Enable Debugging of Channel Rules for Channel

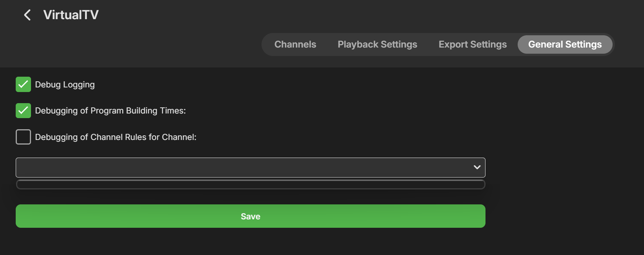tap(23, 137)
